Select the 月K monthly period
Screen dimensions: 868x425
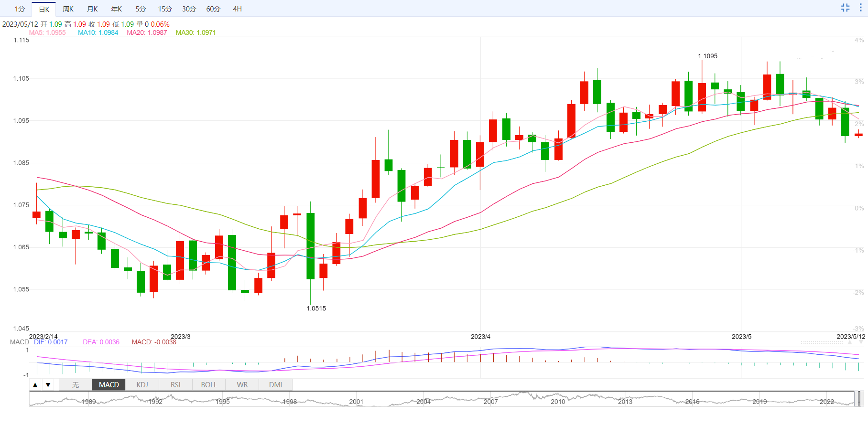[x=92, y=9]
